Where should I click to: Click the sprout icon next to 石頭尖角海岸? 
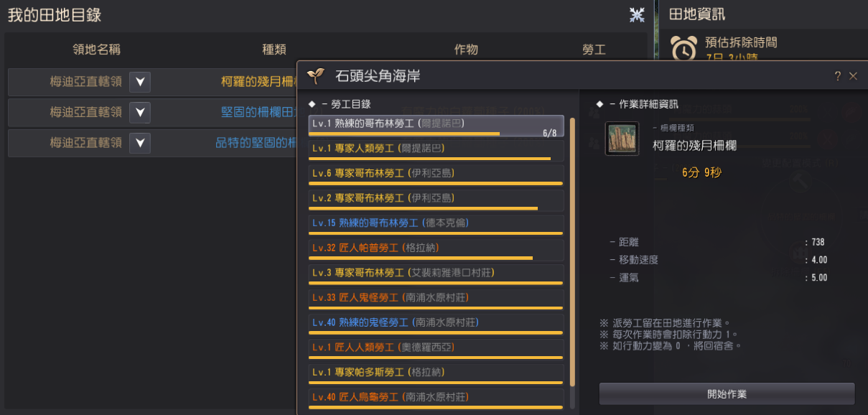click(x=314, y=75)
